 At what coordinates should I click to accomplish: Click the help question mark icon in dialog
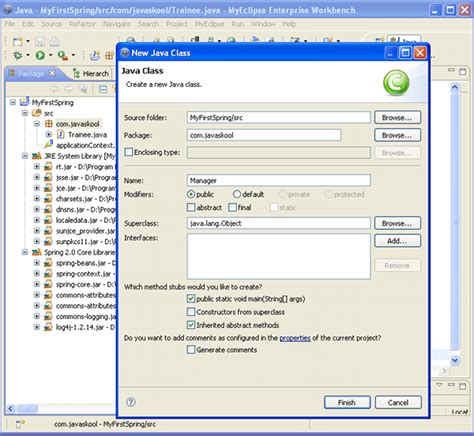(131, 402)
